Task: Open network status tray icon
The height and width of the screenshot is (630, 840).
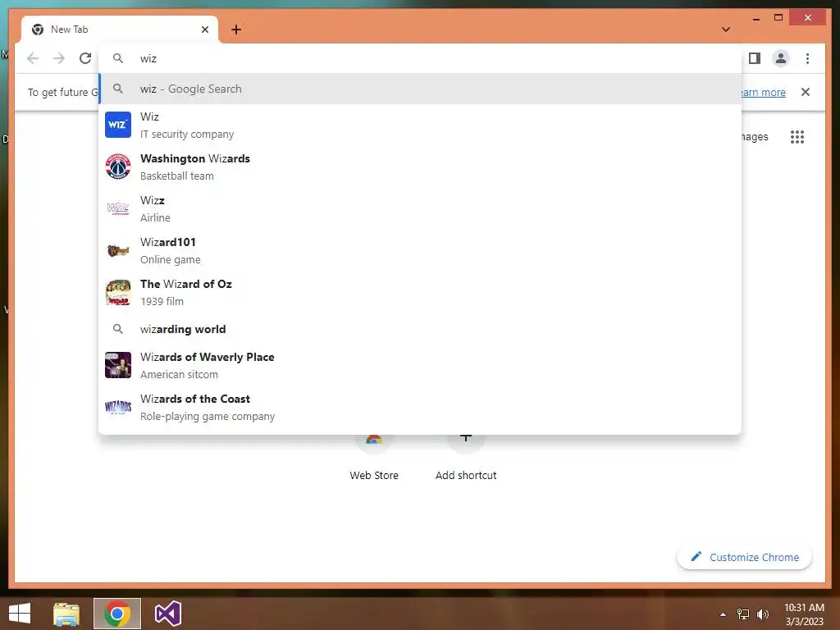Action: click(x=743, y=614)
